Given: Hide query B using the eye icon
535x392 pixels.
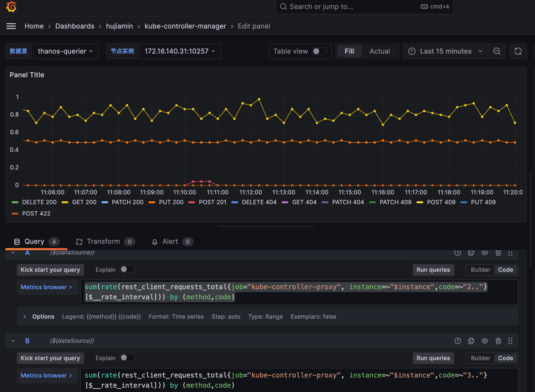Looking at the screenshot, I should (485, 341).
